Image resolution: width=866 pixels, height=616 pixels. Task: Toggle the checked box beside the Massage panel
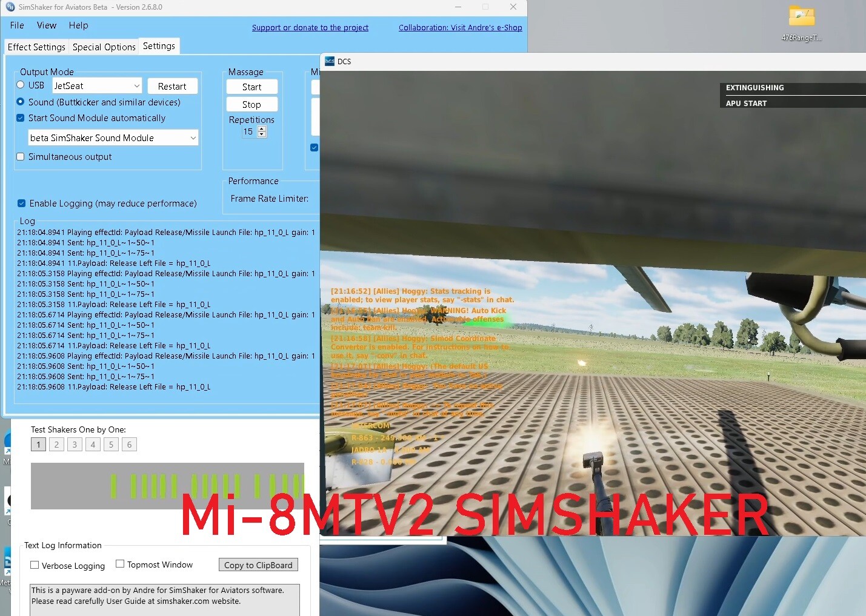click(x=314, y=147)
